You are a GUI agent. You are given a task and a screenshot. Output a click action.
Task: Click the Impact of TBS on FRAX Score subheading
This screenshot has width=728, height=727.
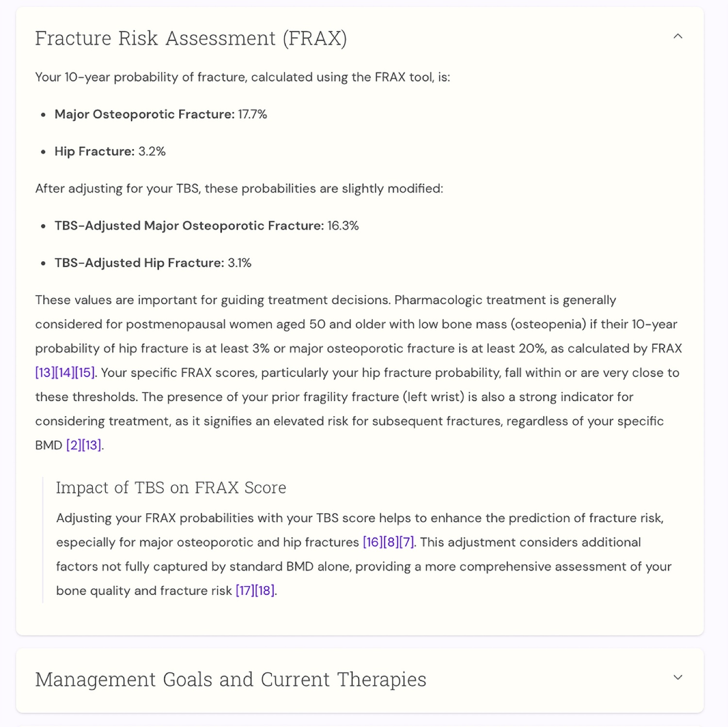(x=171, y=488)
